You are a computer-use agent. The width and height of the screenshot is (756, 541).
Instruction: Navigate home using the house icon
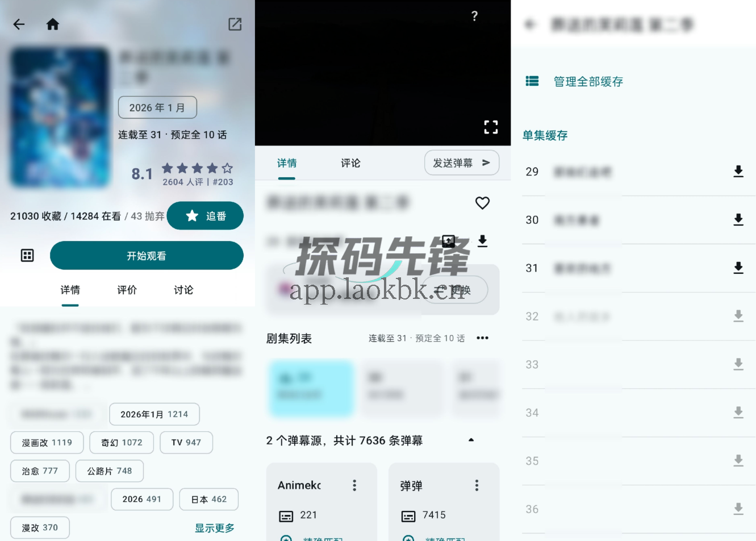(52, 24)
